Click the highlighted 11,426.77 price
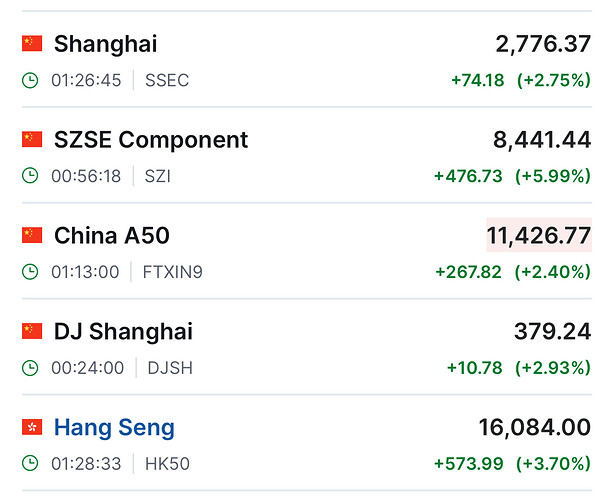This screenshot has width=615, height=500. [538, 236]
